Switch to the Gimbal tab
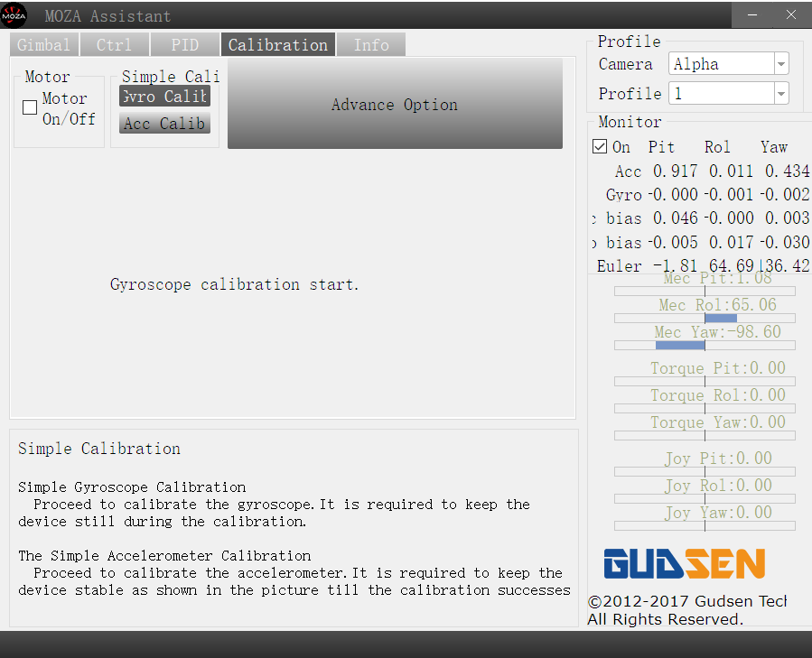Viewport: 812px width, 658px height. pyautogui.click(x=44, y=45)
